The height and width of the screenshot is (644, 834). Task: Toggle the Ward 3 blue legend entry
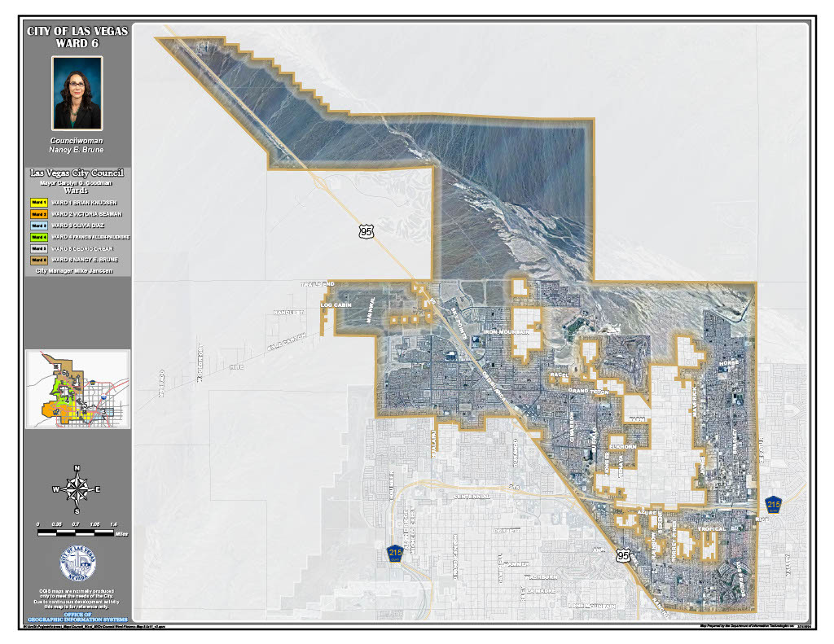click(x=38, y=225)
